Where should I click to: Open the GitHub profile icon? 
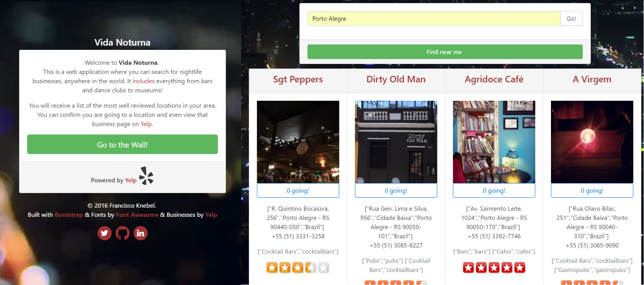click(x=123, y=233)
